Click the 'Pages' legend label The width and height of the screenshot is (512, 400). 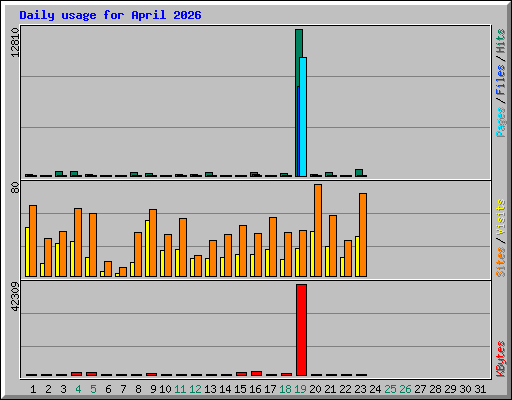coord(501,122)
